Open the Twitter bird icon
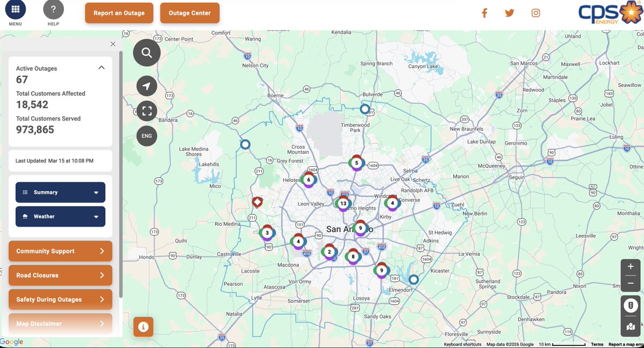The image size is (644, 348). pyautogui.click(x=509, y=13)
